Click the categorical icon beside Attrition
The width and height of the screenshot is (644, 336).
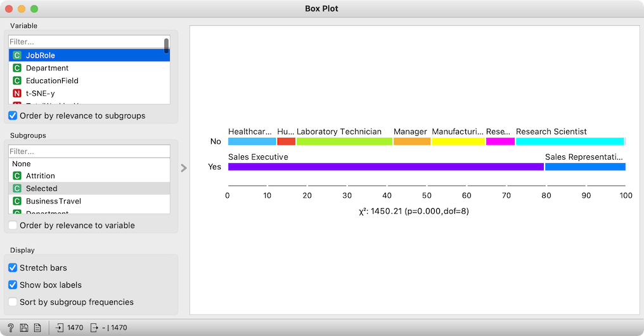[17, 176]
